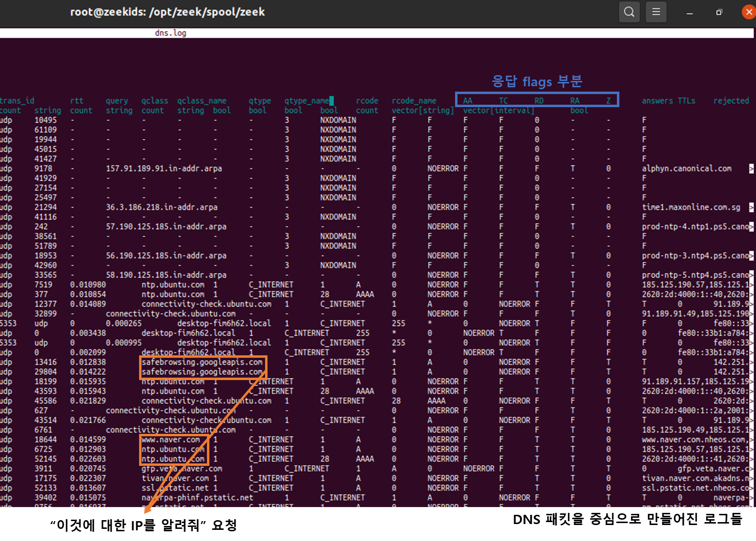Click the ssl.pstatic.net query entry
The width and height of the screenshot is (756, 541).
(x=175, y=488)
